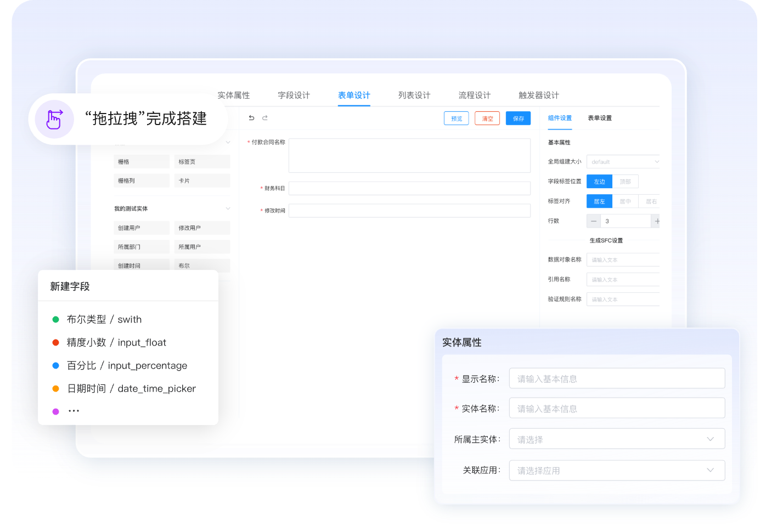Click the purple dot next to the ellipsis
Screen dimensions: 766x532
[55, 411]
